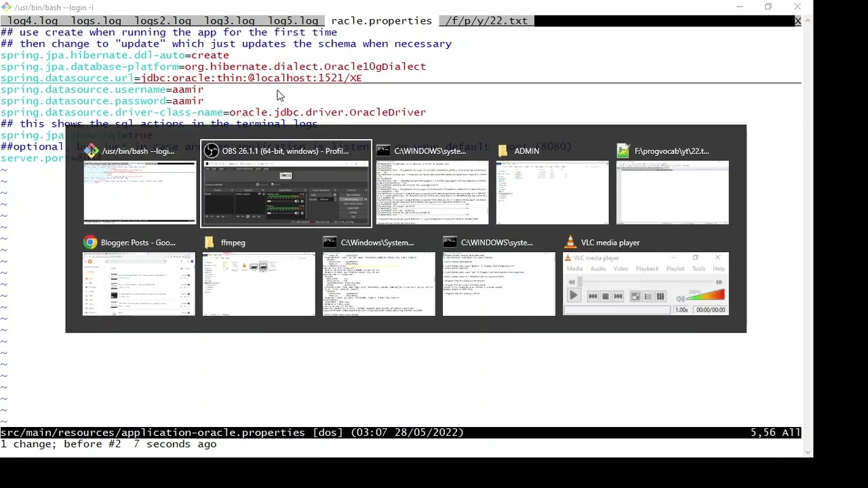Place cursor on the spring.datasource.url line
Image resolution: width=868 pixels, height=488 pixels.
point(181,78)
